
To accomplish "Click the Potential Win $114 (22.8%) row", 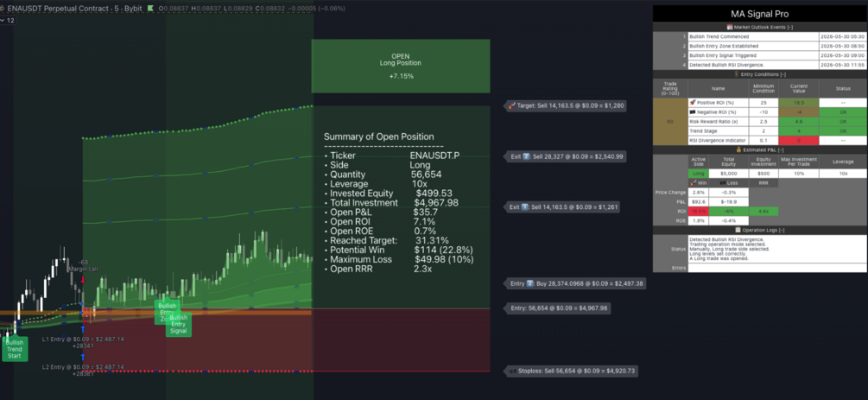I will (398, 250).
